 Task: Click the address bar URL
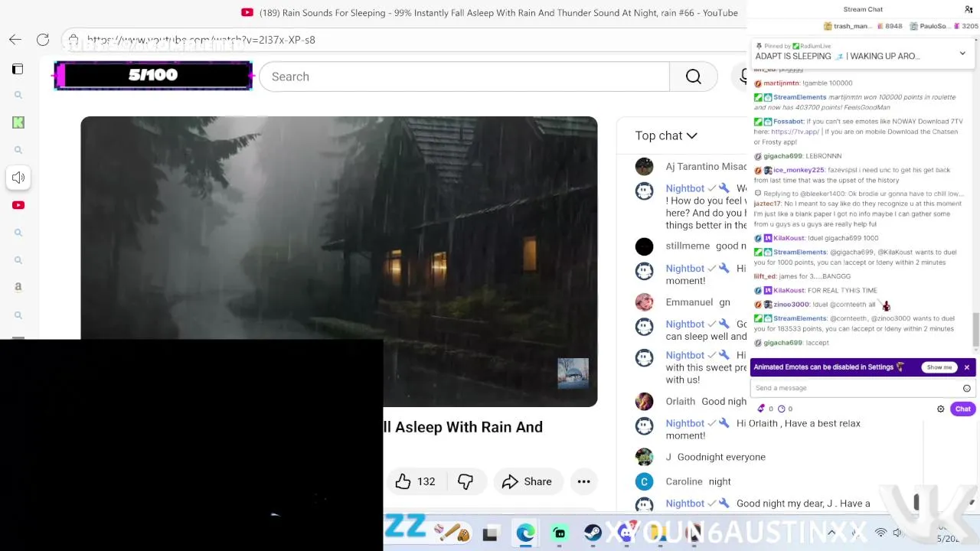201,40
